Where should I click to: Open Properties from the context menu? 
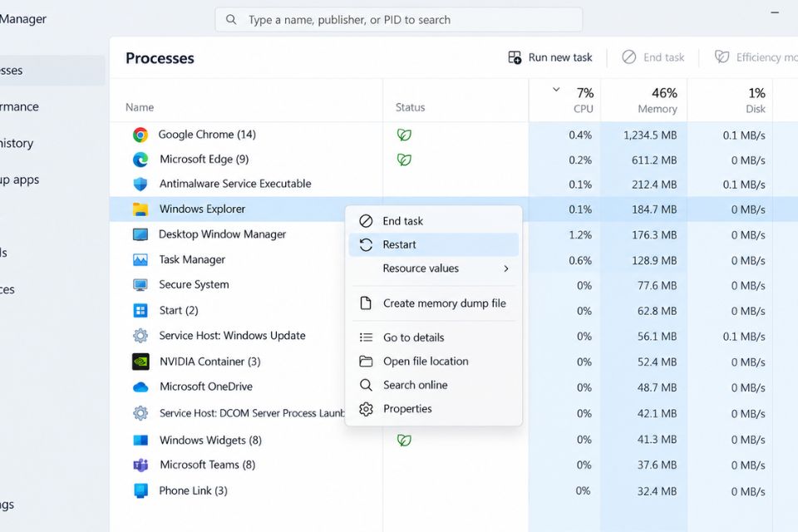point(434,409)
